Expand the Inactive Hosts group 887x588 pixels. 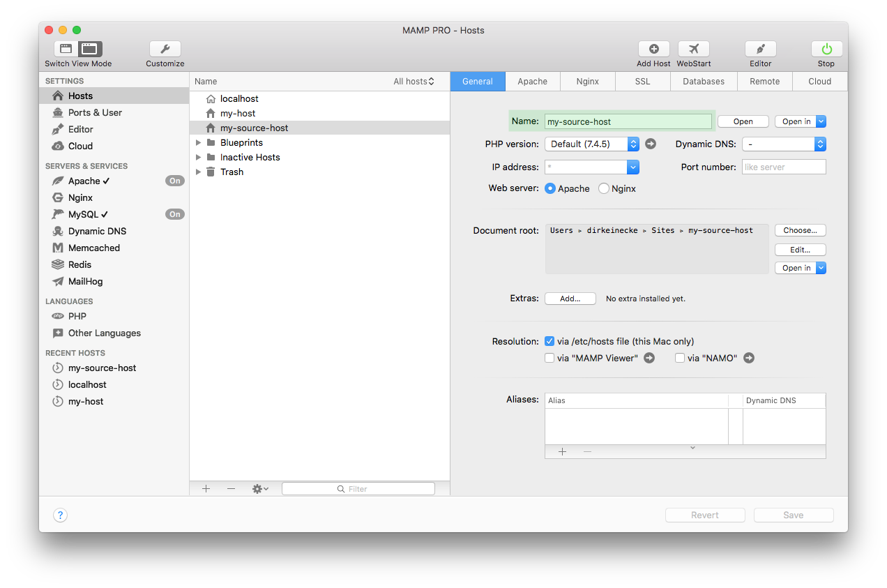[x=199, y=157]
